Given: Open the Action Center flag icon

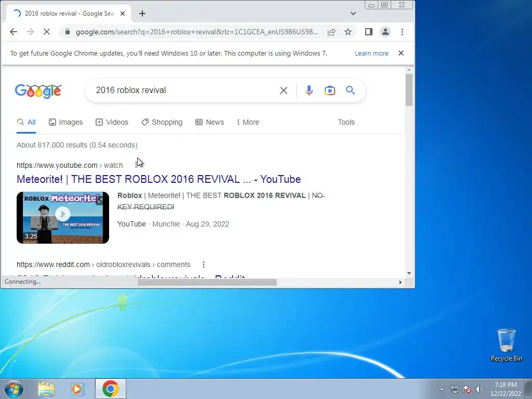Looking at the screenshot, I should pyautogui.click(x=467, y=389).
